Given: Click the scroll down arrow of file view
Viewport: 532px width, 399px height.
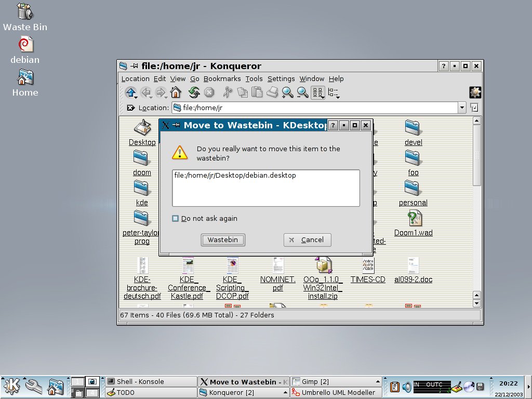Looking at the screenshot, I should click(477, 303).
